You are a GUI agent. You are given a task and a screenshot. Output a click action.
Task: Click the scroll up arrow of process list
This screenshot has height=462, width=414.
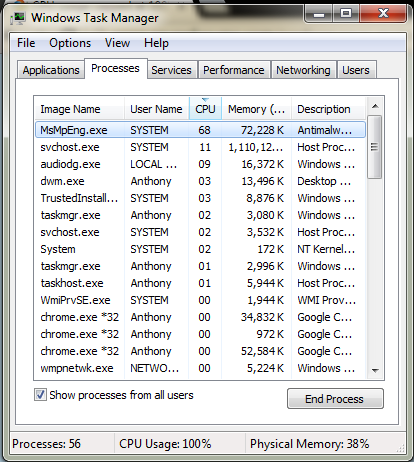375,106
